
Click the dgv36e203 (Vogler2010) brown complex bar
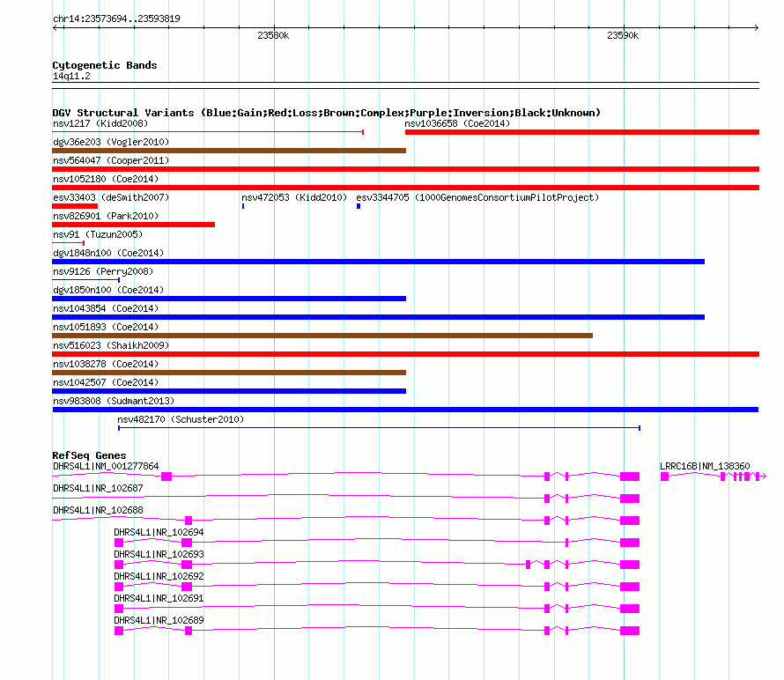point(229,151)
